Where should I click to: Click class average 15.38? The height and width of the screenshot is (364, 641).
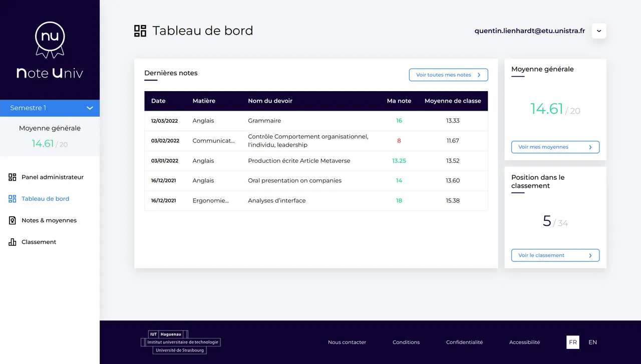click(x=453, y=201)
